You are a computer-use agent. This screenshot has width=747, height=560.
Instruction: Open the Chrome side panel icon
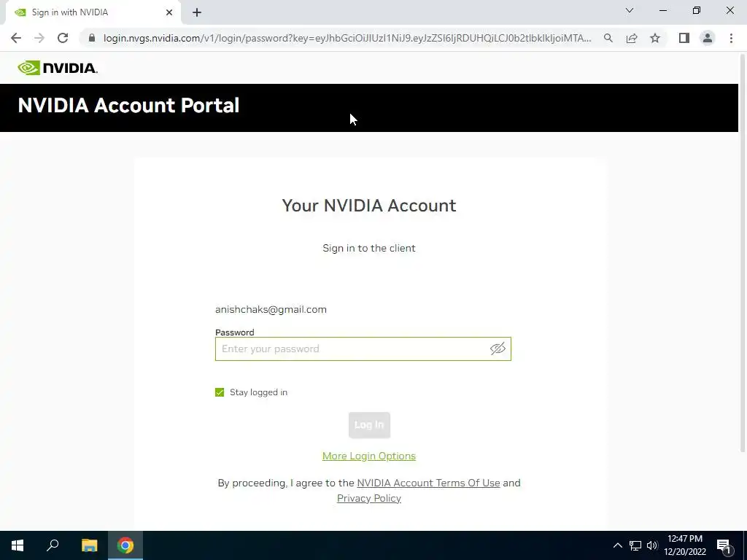tap(684, 38)
